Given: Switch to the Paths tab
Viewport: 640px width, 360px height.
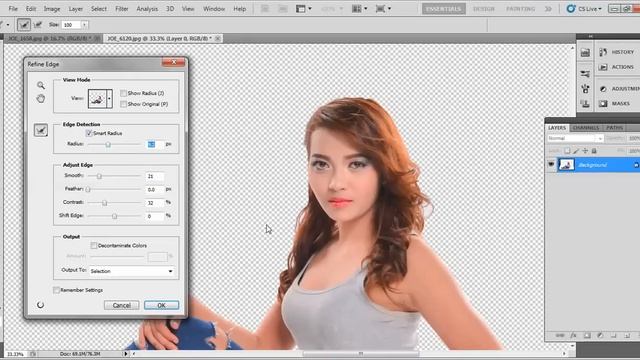Looking at the screenshot, I should pos(614,128).
